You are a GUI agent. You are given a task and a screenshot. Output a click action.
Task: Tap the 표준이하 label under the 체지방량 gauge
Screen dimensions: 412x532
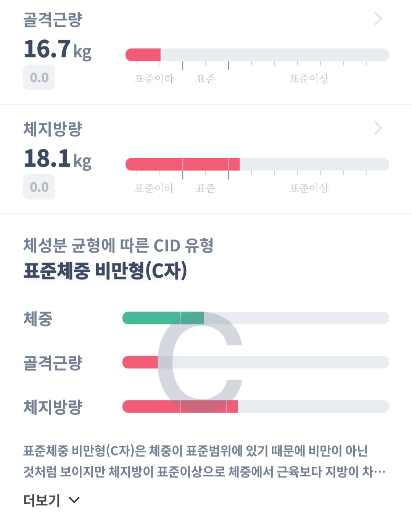154,188
